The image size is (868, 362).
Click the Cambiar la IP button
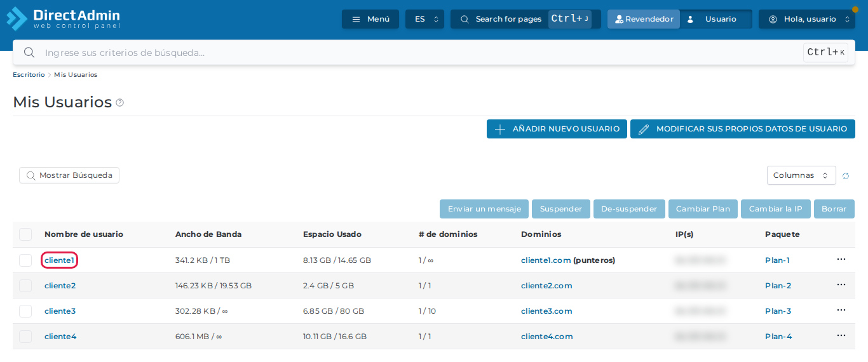click(x=776, y=209)
